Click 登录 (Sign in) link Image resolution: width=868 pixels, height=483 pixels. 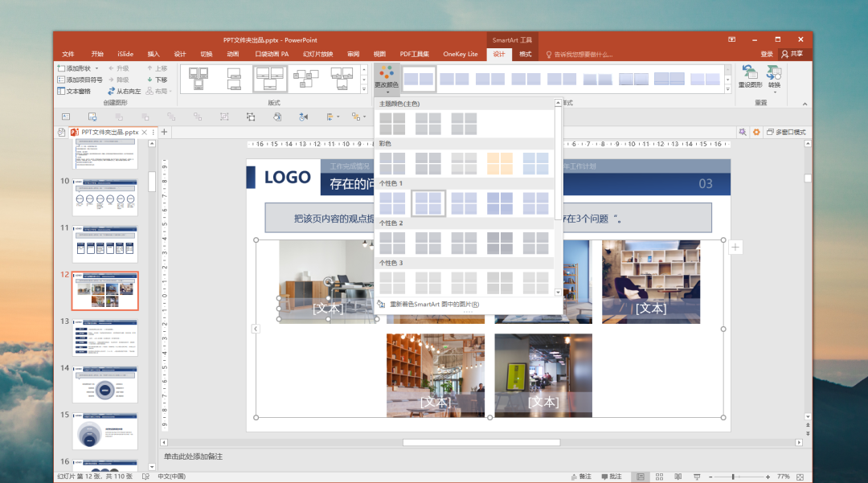[x=766, y=54]
